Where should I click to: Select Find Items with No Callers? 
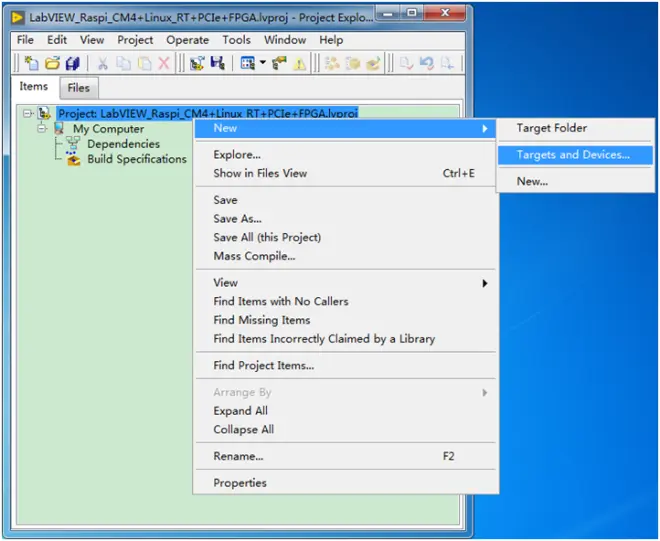345,301
